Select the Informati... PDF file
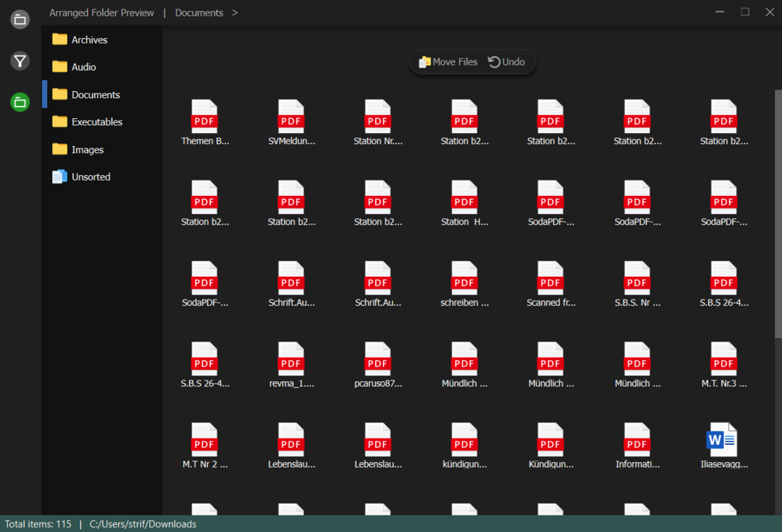The height and width of the screenshot is (532, 782). (x=636, y=446)
